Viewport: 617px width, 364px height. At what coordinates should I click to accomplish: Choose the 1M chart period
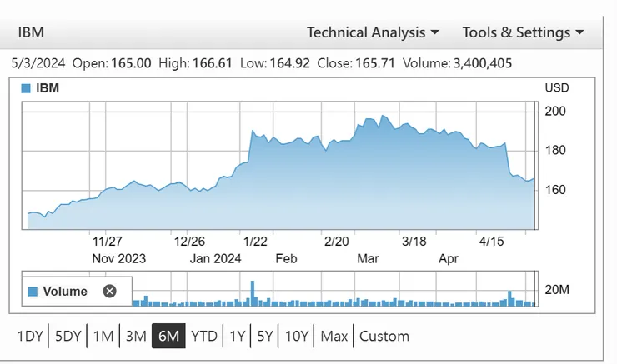click(x=103, y=337)
